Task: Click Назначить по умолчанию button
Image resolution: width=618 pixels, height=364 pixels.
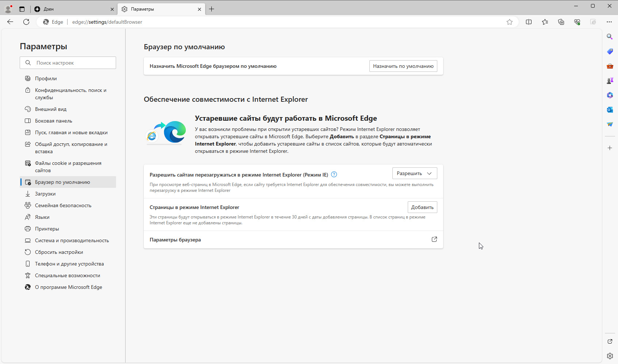Action: tap(403, 66)
